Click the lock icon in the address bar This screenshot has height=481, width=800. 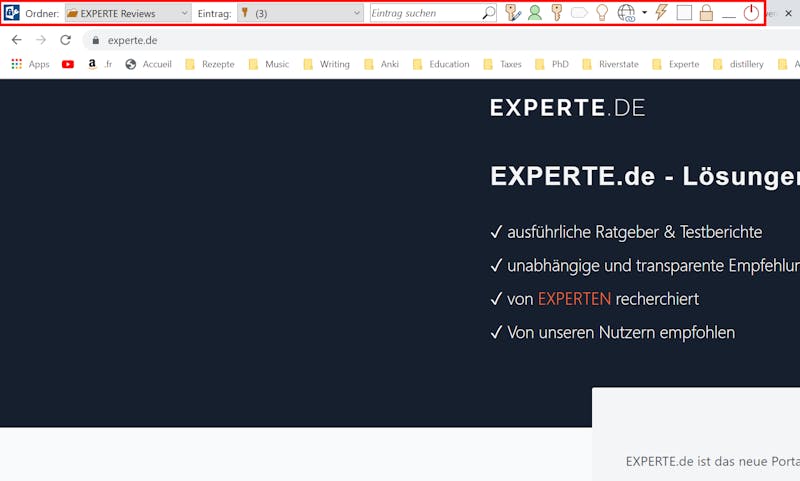95,40
